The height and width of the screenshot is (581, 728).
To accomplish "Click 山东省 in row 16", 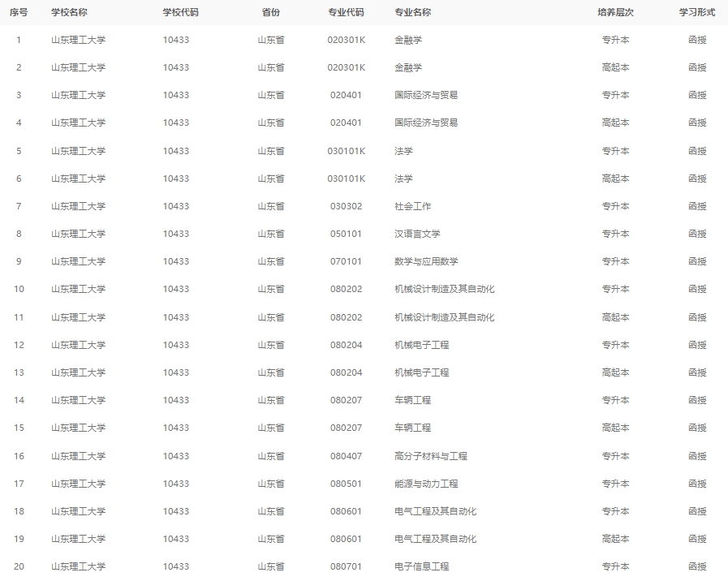I will click(x=271, y=456).
